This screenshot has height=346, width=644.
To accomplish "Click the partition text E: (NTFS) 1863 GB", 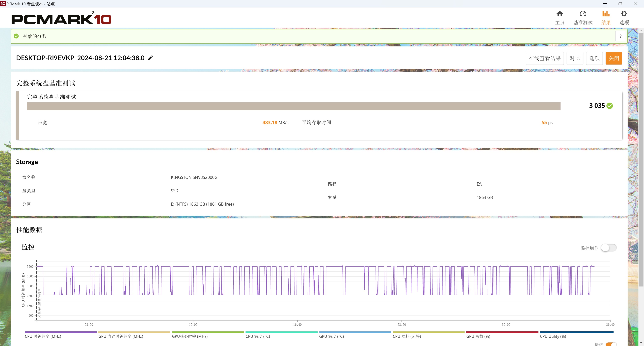I will (x=202, y=204).
